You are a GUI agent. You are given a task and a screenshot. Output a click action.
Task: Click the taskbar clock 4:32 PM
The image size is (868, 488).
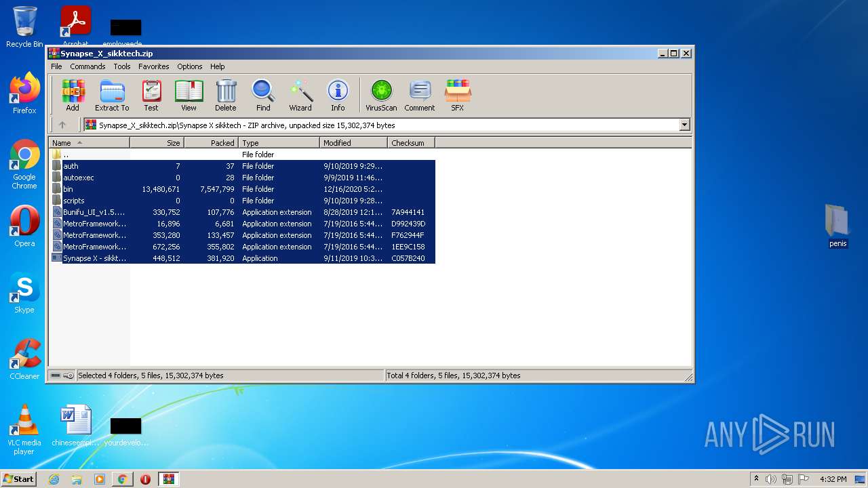coord(833,479)
